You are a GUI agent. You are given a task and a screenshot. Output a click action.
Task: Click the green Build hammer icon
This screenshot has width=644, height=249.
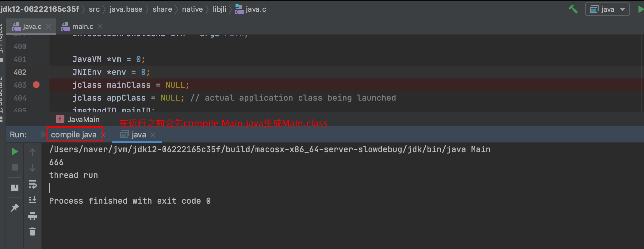pos(573,9)
